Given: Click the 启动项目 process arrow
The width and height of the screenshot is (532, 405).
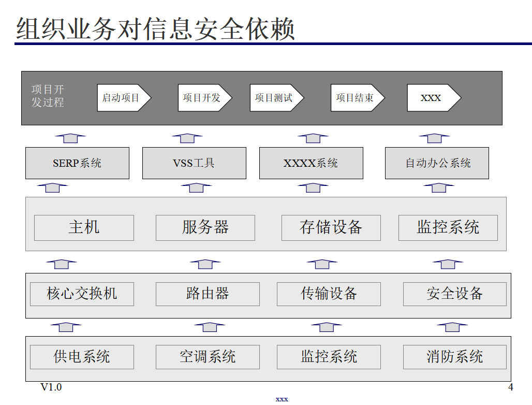Looking at the screenshot, I should coord(124,98).
